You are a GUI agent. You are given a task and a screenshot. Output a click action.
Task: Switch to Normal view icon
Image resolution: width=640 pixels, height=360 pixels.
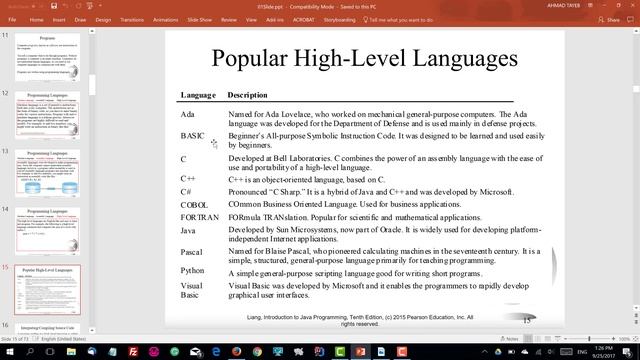tap(528, 339)
